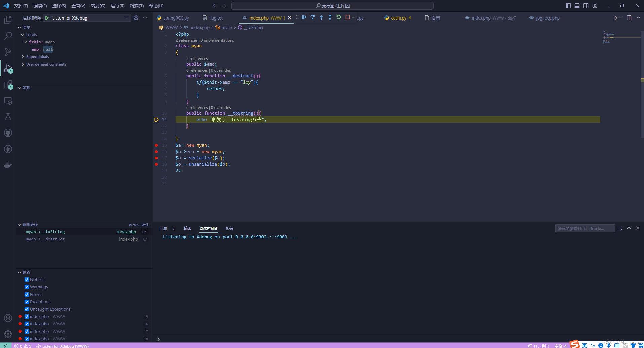Viewport: 644px width, 348px height.
Task: Split the editor to the right
Action: click(629, 18)
